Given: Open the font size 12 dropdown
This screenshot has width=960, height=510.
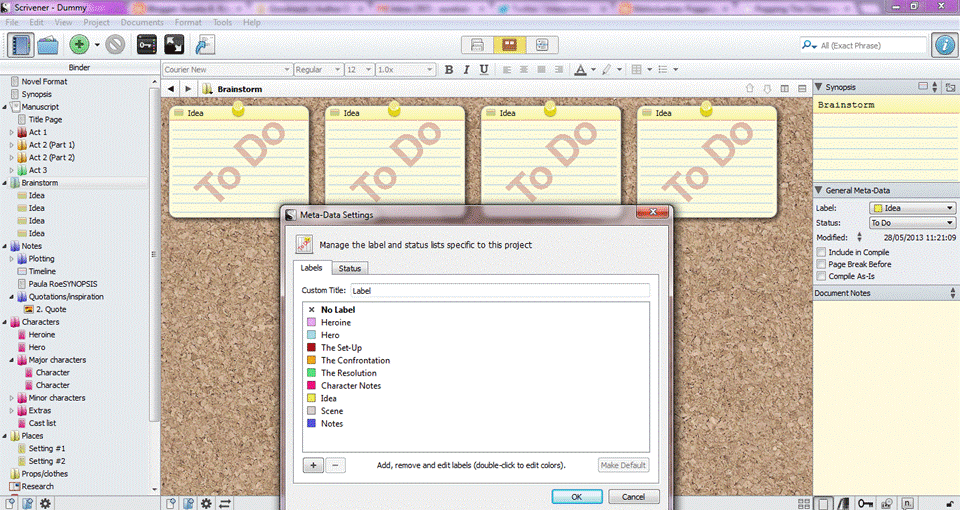Looking at the screenshot, I should point(359,69).
